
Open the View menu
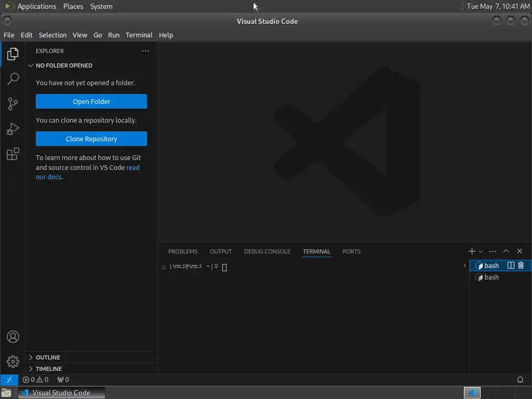pyautogui.click(x=79, y=35)
